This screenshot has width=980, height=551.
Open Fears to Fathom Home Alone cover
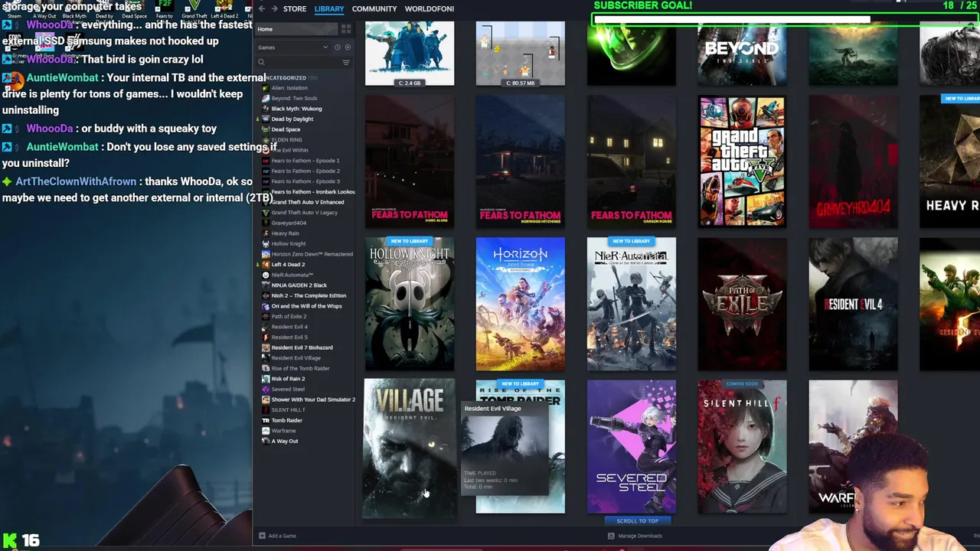pyautogui.click(x=410, y=161)
